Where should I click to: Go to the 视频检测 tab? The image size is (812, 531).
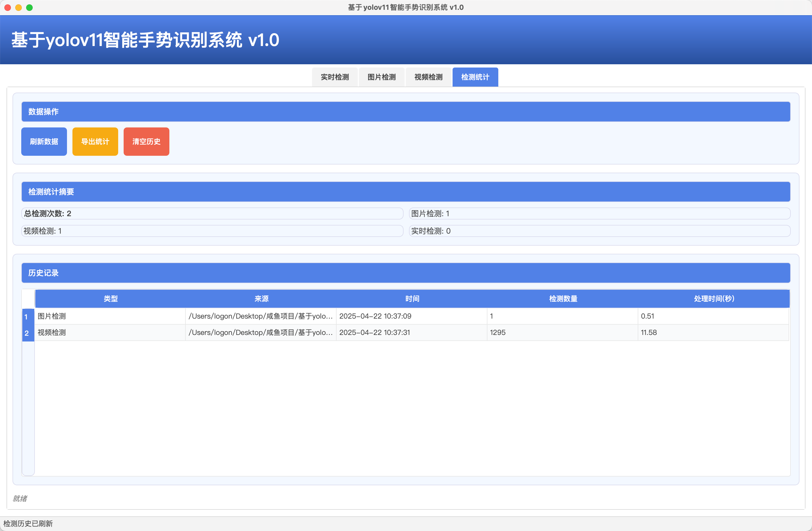pyautogui.click(x=428, y=77)
